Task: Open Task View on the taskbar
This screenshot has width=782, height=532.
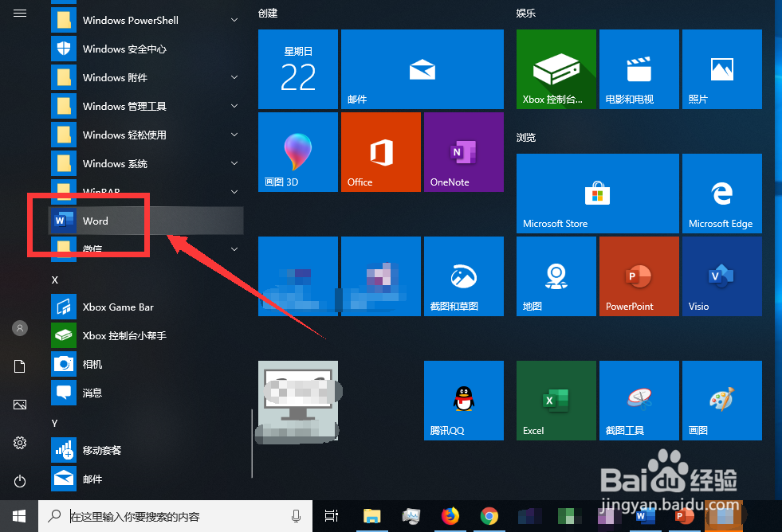Action: [332, 516]
